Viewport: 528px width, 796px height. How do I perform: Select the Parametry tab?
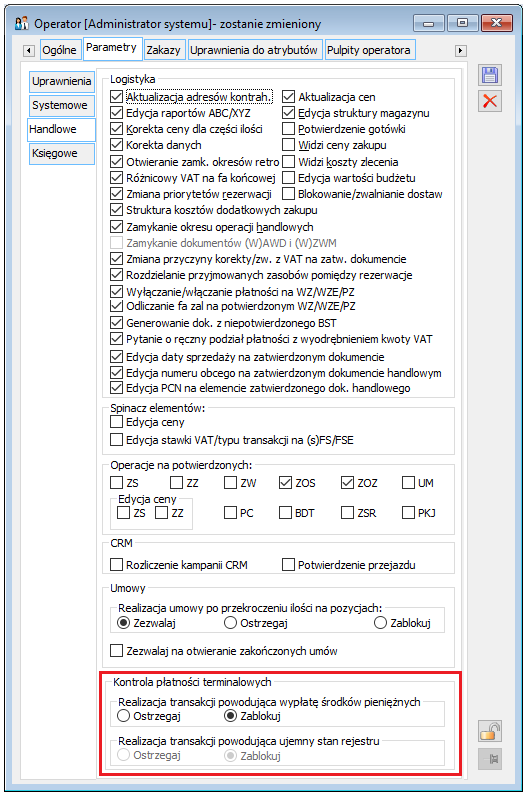tap(111, 48)
